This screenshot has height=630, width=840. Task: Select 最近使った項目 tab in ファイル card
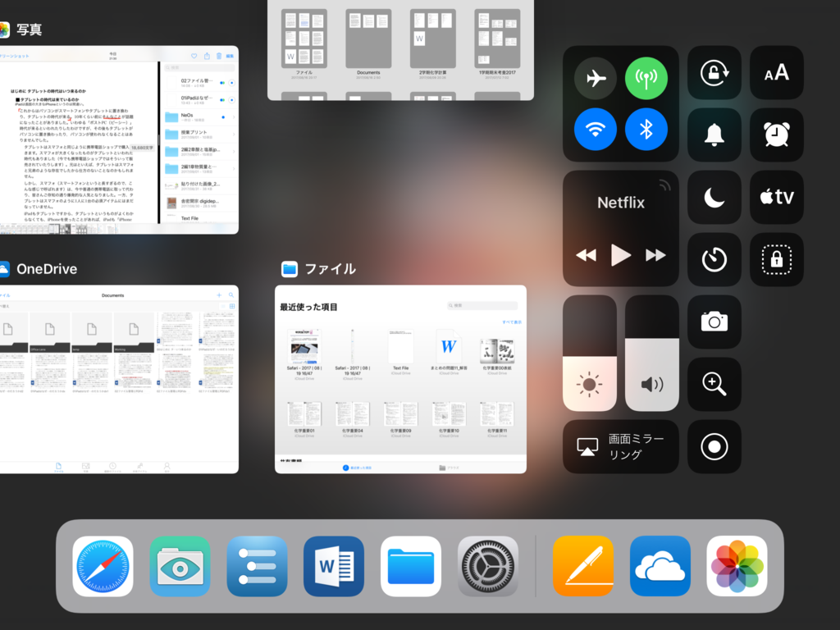point(358,468)
